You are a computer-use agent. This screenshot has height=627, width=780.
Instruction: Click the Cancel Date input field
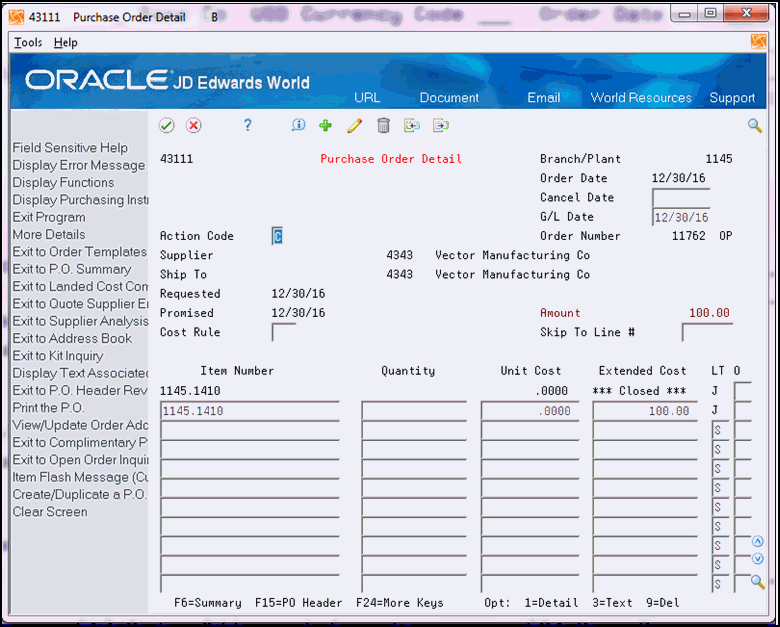tap(681, 198)
